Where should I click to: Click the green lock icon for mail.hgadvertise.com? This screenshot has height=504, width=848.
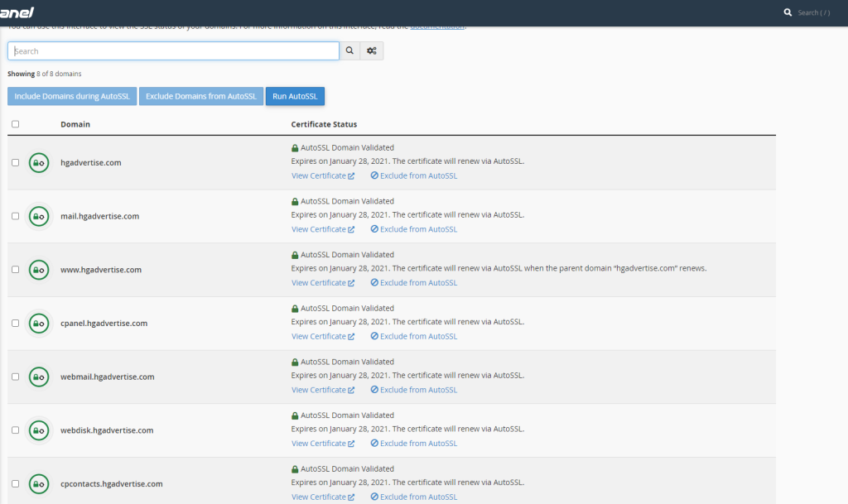coord(38,216)
